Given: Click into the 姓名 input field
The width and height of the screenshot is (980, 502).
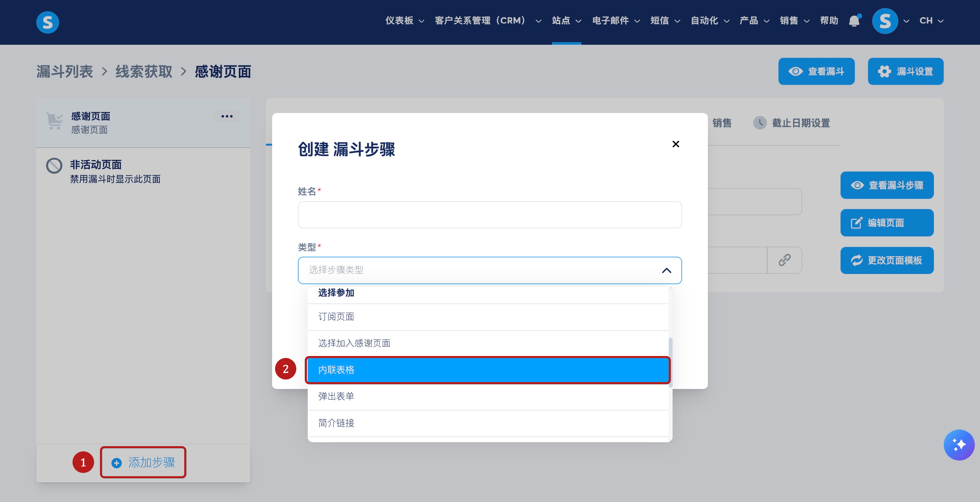Looking at the screenshot, I should tap(490, 215).
